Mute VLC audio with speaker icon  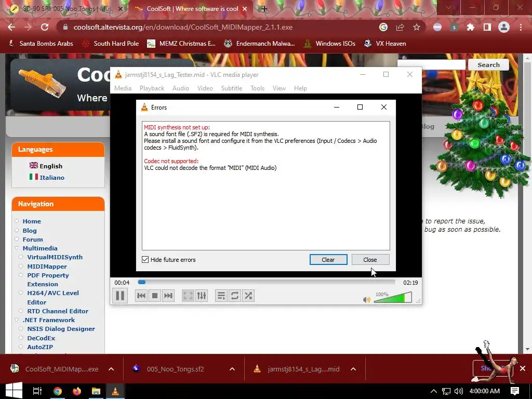(x=366, y=300)
